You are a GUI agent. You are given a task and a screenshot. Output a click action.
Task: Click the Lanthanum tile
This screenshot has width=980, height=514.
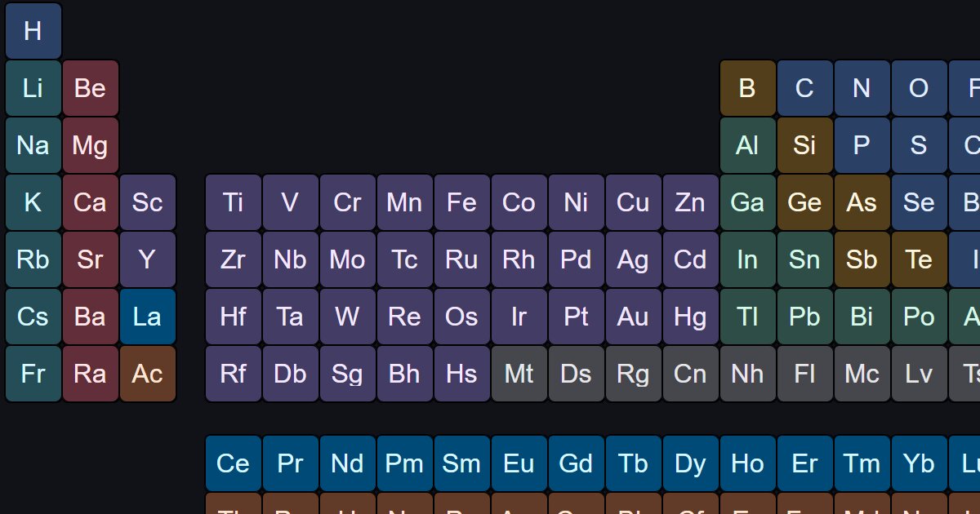[147, 317]
